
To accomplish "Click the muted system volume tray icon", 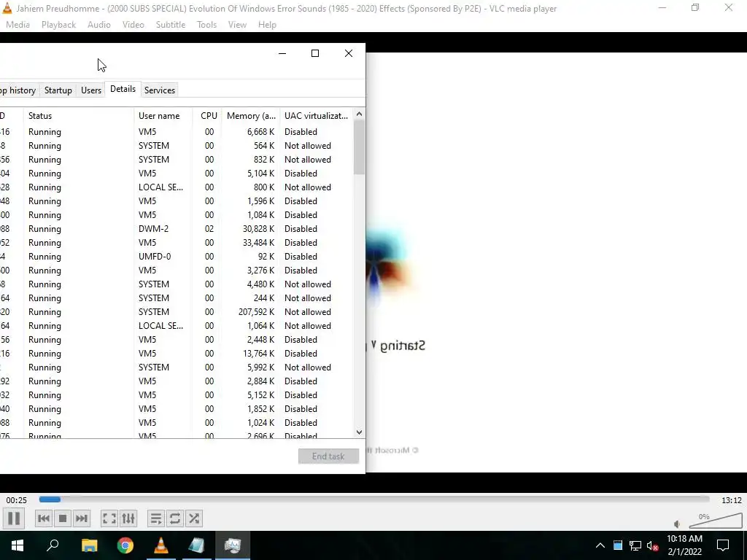I will 653,545.
